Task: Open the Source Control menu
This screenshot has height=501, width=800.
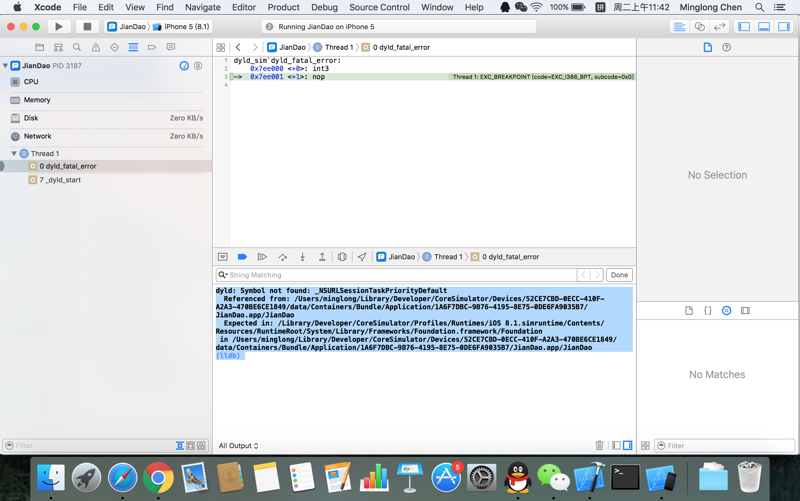Action: click(x=379, y=7)
